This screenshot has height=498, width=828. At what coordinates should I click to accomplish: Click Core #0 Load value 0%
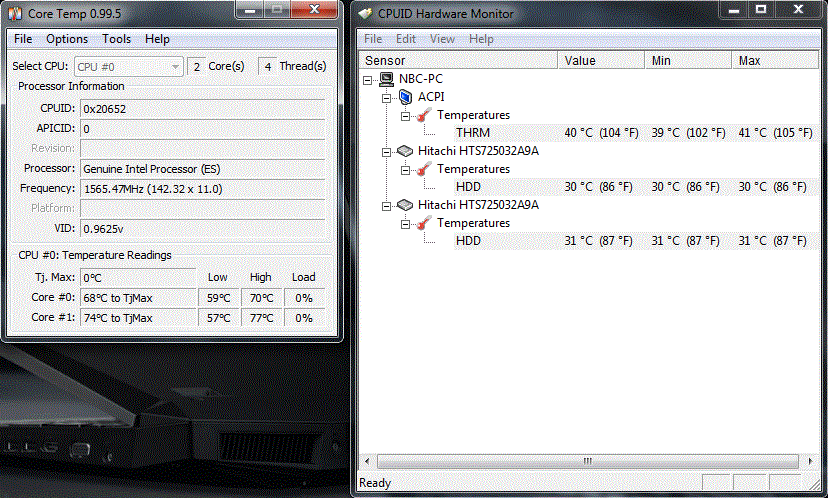tap(304, 298)
